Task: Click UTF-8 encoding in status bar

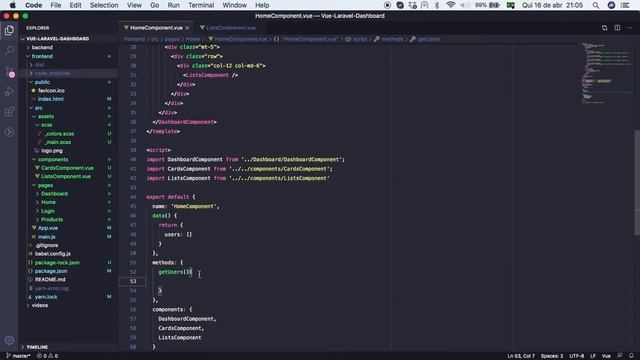Action: (x=576, y=356)
